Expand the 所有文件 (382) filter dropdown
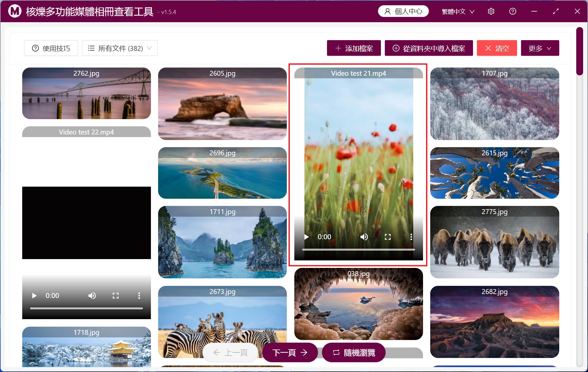The height and width of the screenshot is (372, 588). pos(120,48)
